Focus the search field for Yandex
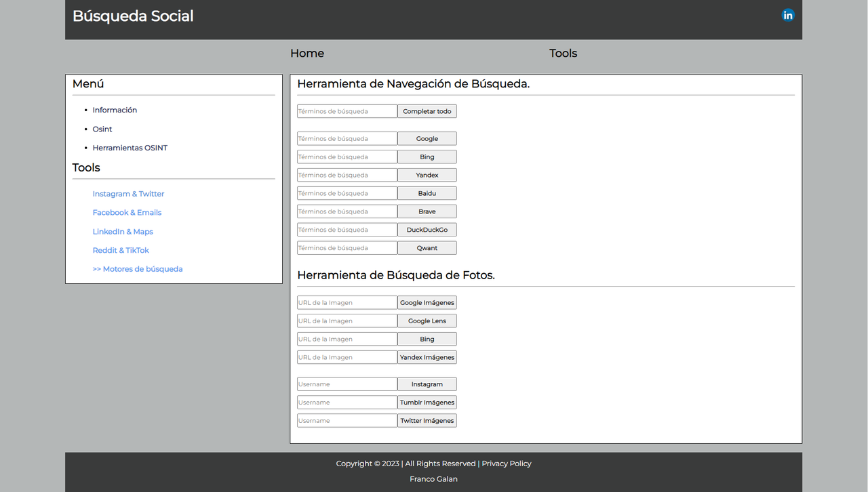Image resolution: width=868 pixels, height=492 pixels. pos(347,175)
